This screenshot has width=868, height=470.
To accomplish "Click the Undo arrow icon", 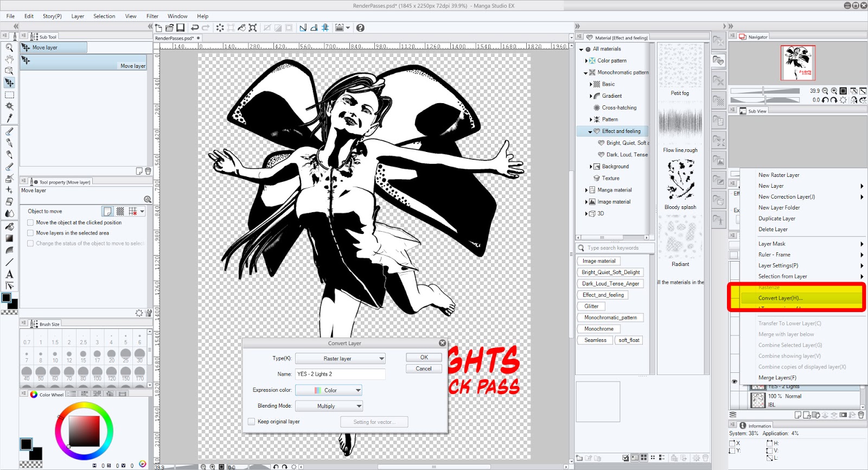I will click(195, 28).
